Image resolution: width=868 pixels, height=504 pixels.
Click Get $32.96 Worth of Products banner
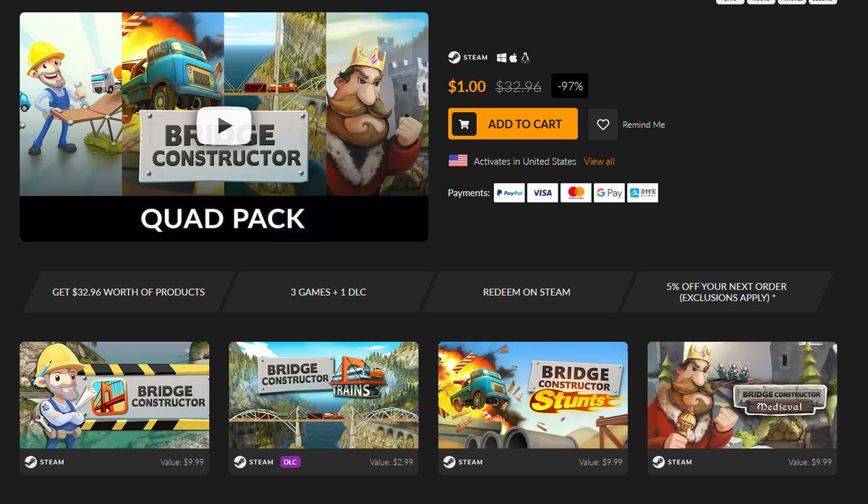pos(129,292)
